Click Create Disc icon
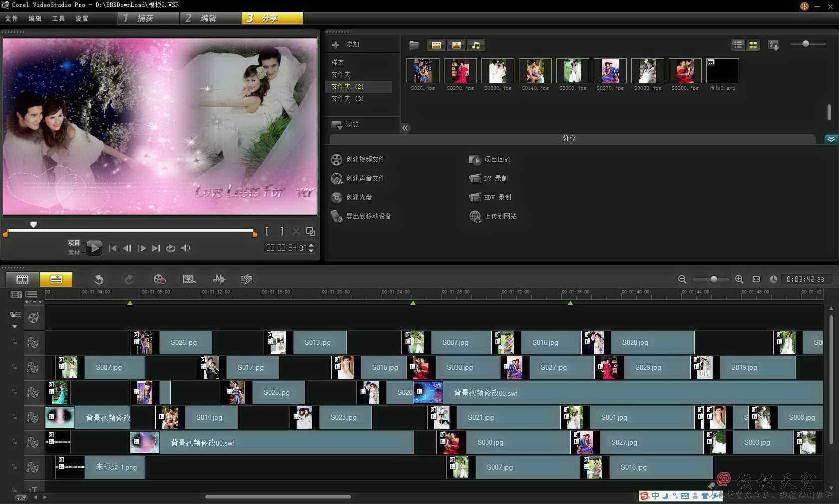 (x=337, y=198)
